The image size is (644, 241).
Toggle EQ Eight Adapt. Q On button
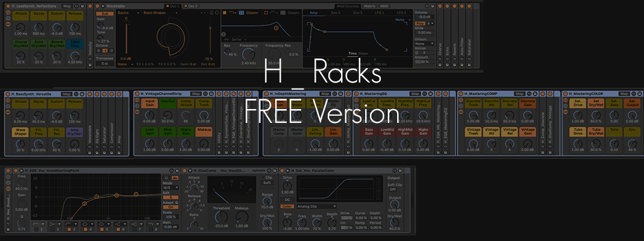pyautogui.click(x=171, y=207)
